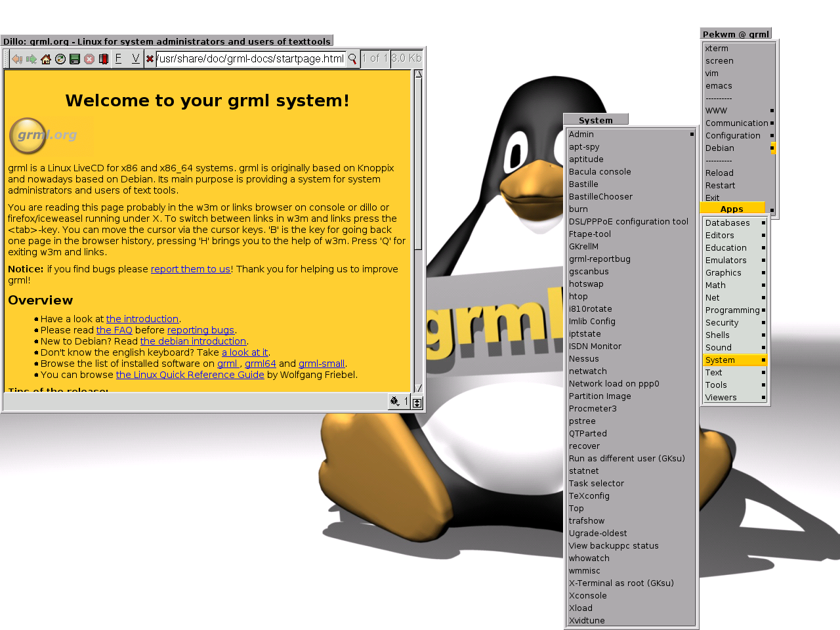840x630 pixels.
Task: Select 'X-Terminal as root (GKsu)'
Action: (631, 583)
